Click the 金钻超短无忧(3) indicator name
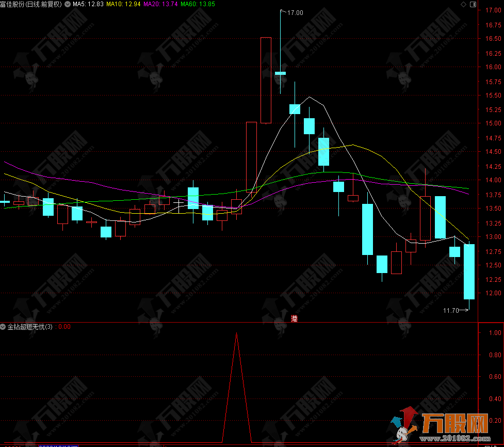 click(30, 327)
